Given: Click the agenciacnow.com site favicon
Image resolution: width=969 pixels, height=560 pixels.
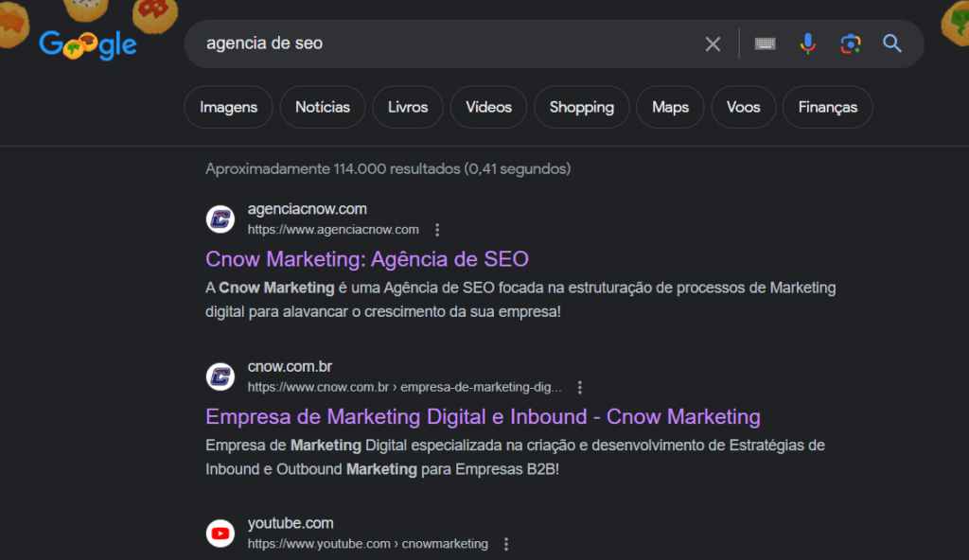Looking at the screenshot, I should point(220,219).
